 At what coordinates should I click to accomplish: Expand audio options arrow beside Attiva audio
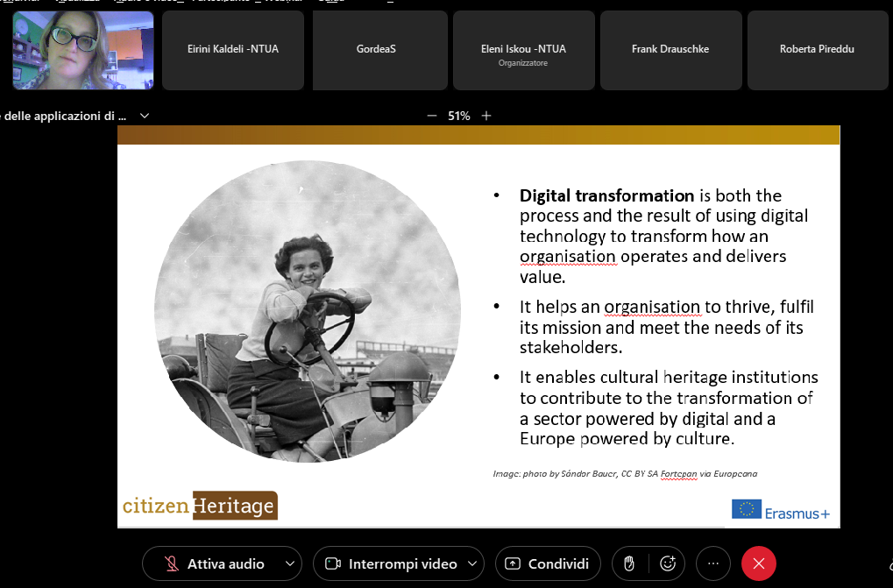pyautogui.click(x=290, y=563)
